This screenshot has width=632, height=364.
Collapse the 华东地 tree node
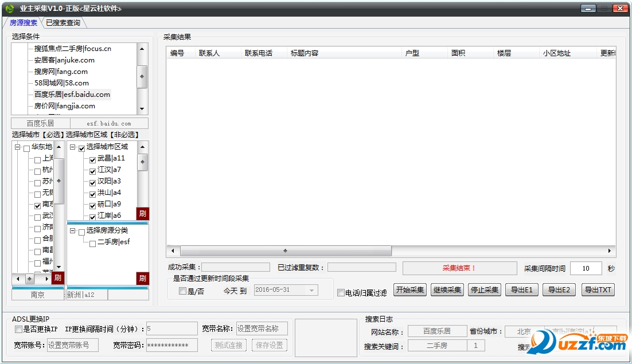tap(17, 147)
